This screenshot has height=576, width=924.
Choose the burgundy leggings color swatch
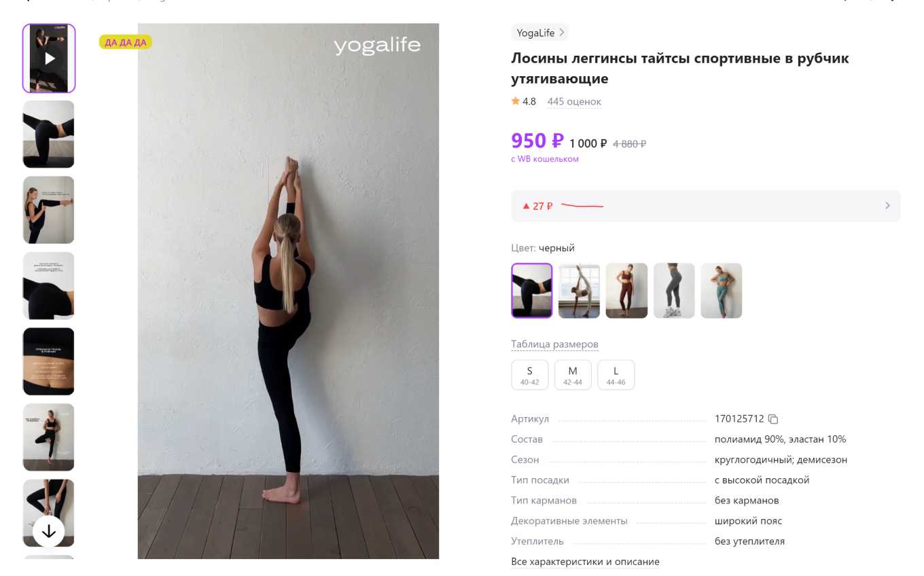626,291
